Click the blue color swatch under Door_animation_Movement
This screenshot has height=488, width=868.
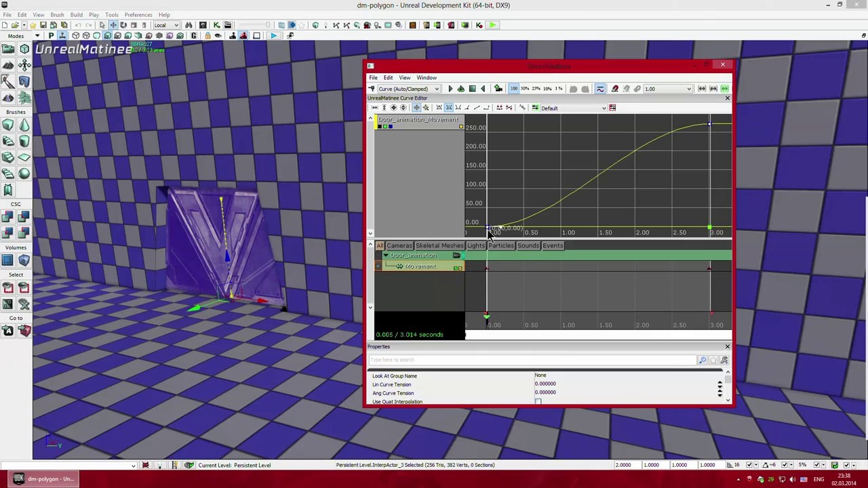pos(390,127)
